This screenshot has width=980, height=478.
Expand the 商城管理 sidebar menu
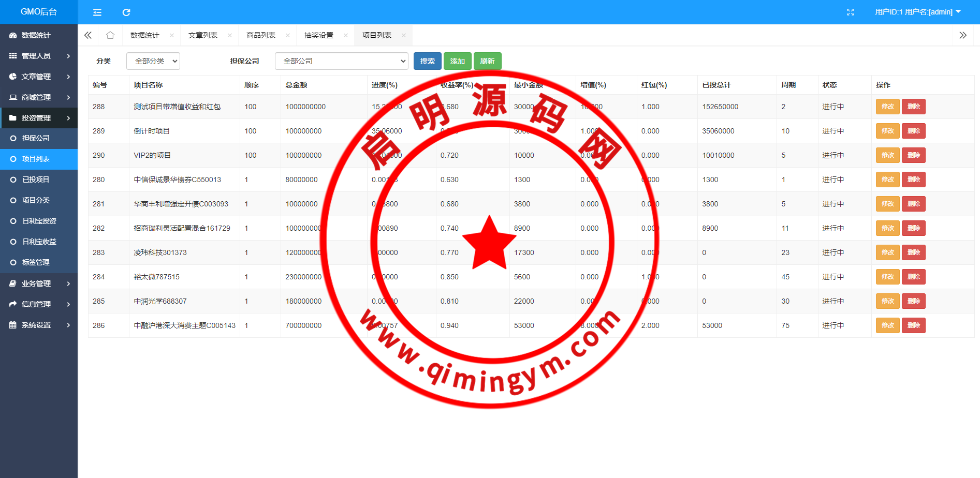(x=39, y=97)
